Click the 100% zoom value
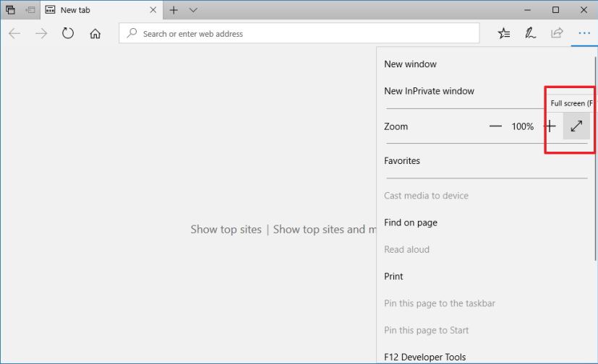 pos(523,126)
